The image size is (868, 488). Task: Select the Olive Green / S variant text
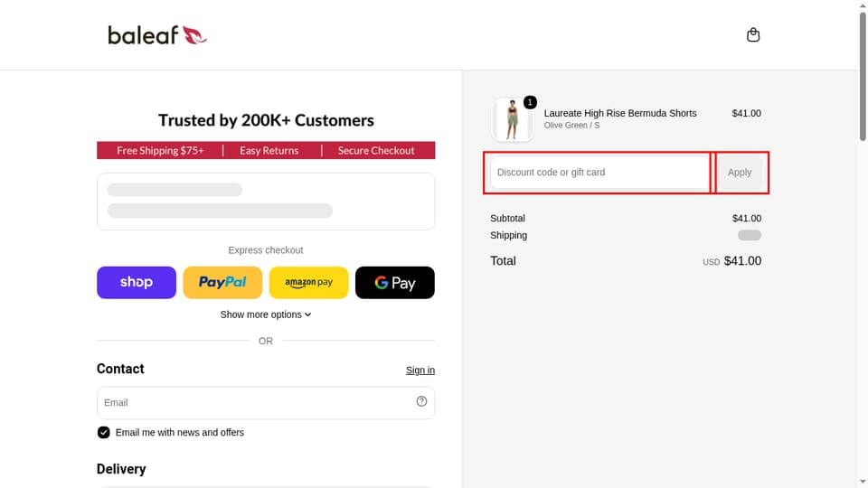pyautogui.click(x=571, y=126)
